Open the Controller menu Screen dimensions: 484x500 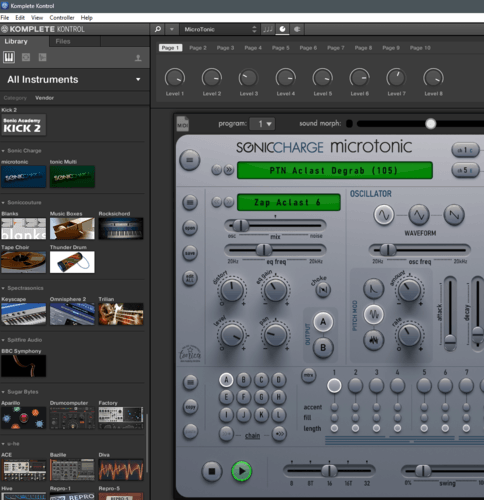62,18
